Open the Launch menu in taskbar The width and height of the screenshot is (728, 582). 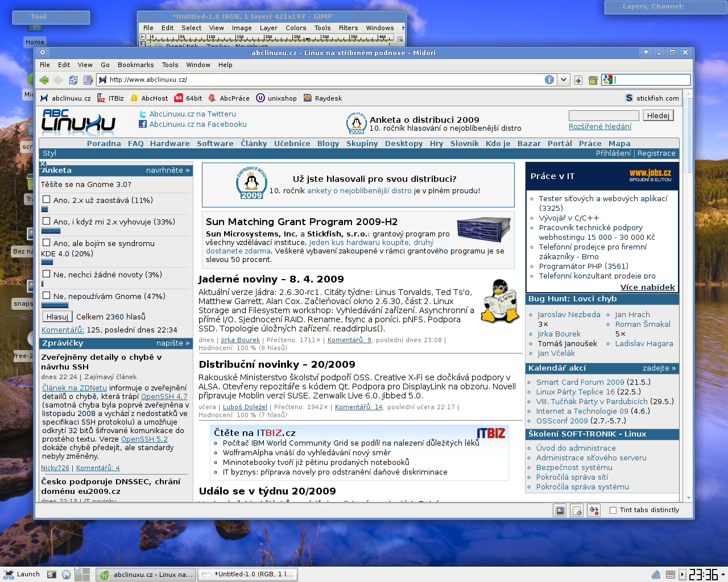point(22,574)
